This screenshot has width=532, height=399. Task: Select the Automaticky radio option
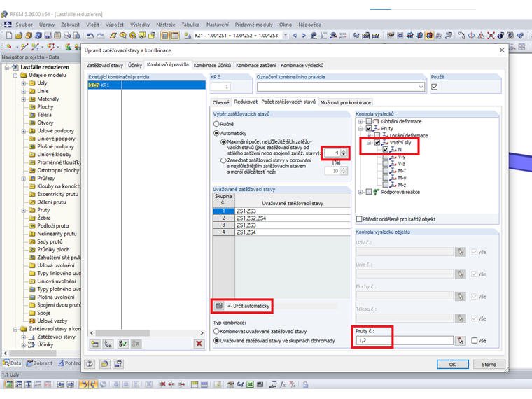coord(216,133)
